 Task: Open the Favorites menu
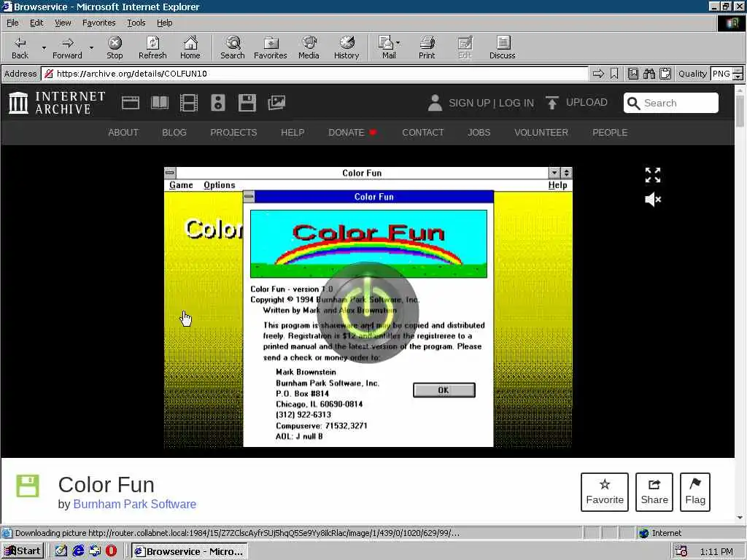pos(98,23)
